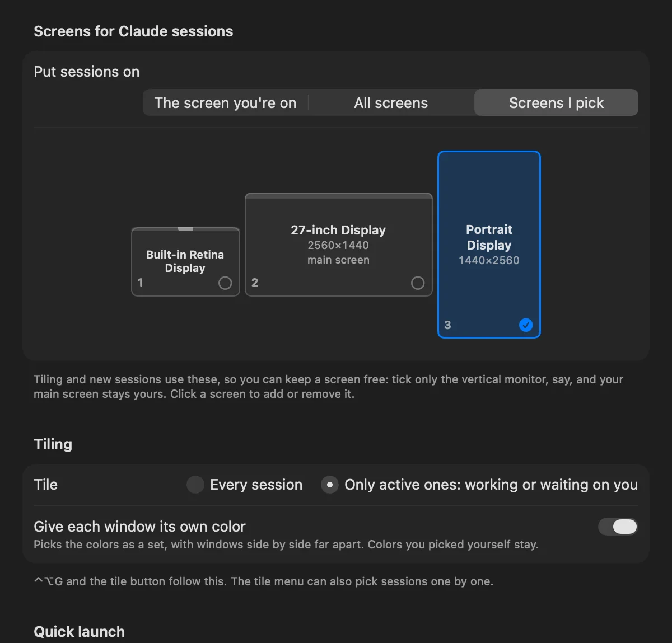Click the Tile row label
Screen dimensions: 672x643
point(45,485)
